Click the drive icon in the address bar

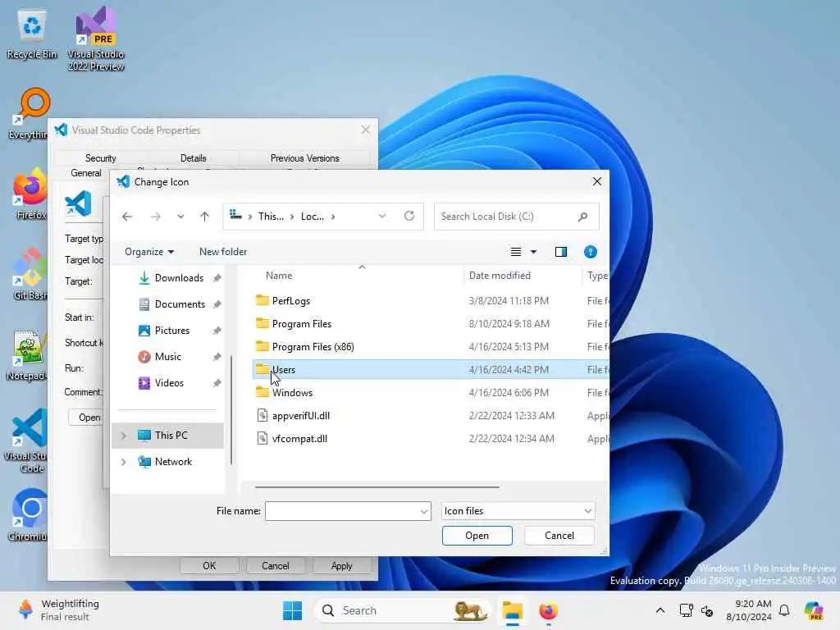pos(235,216)
